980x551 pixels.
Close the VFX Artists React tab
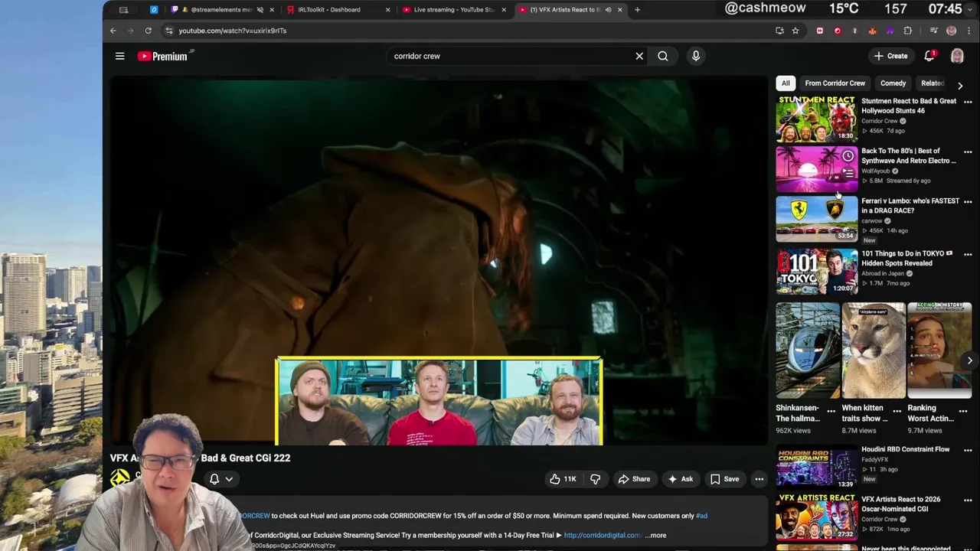[620, 10]
